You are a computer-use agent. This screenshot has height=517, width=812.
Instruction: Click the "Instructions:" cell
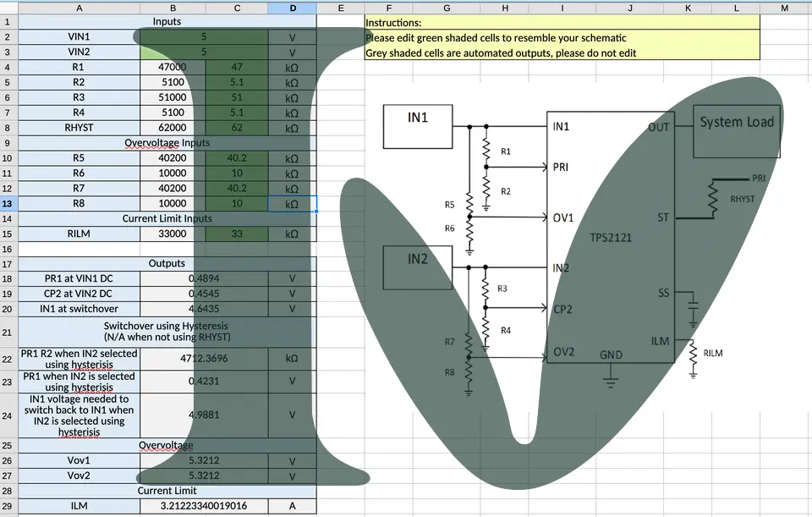(x=562, y=22)
